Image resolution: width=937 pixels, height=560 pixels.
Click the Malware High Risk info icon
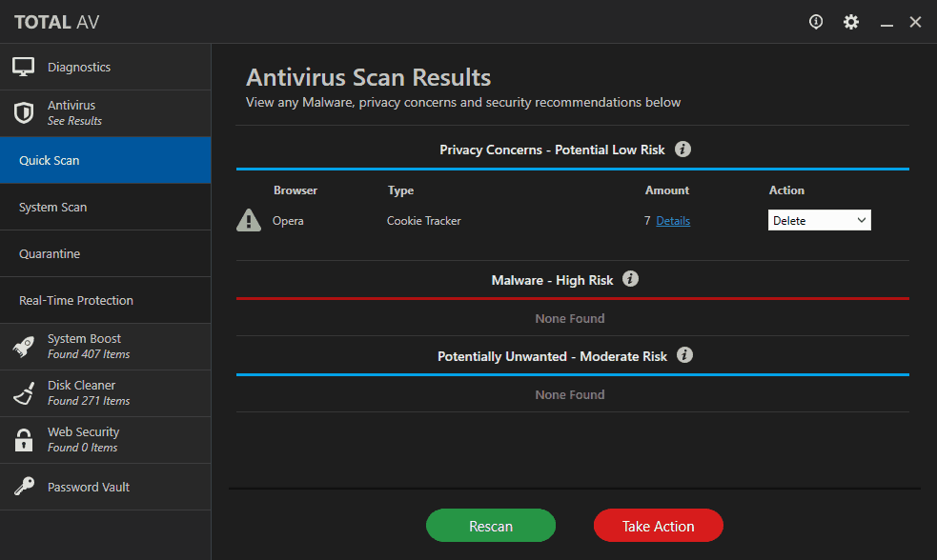[630, 280]
